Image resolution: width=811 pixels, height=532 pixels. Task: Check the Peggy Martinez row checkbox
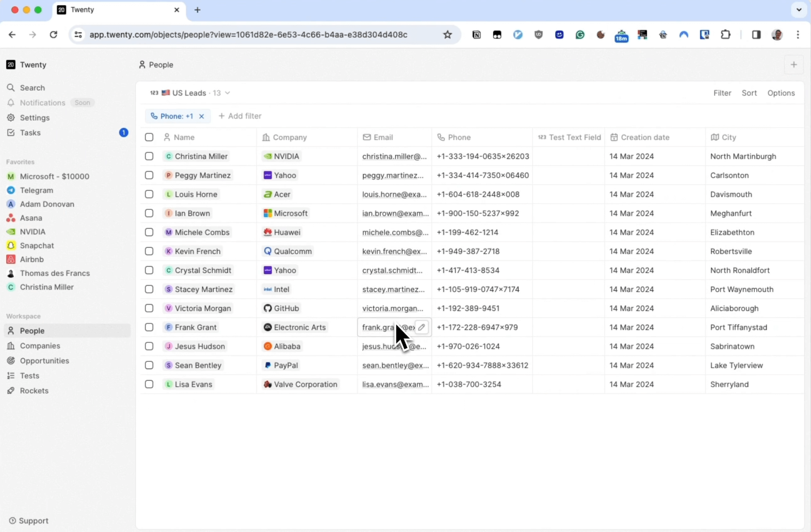[149, 175]
